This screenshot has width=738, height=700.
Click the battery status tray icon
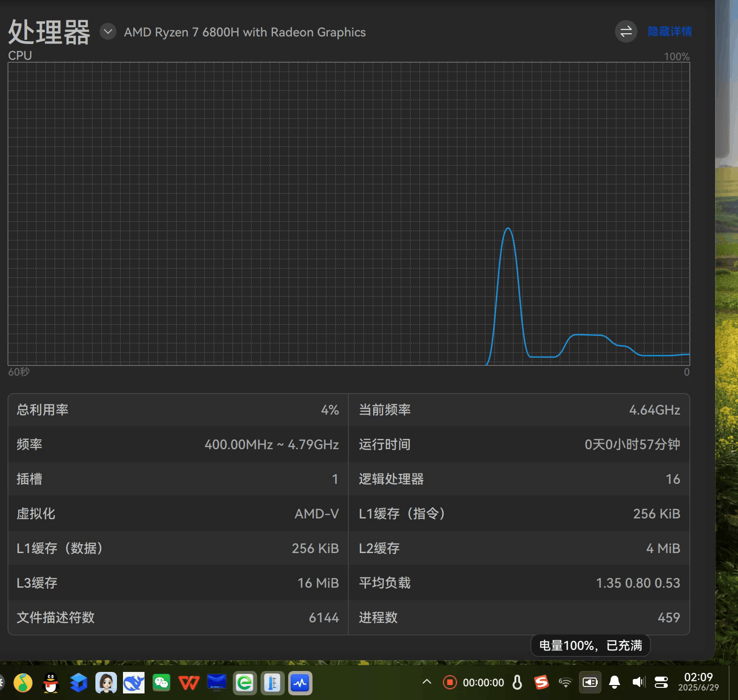[590, 682]
